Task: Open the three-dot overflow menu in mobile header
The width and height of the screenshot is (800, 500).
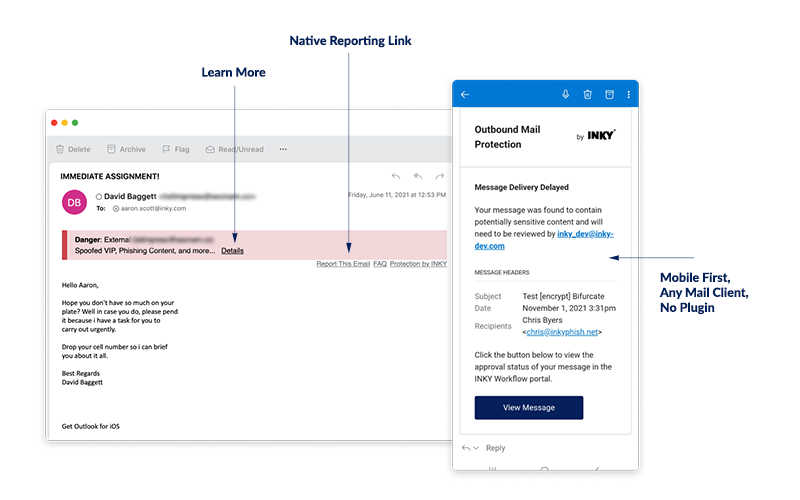Action: (x=629, y=94)
